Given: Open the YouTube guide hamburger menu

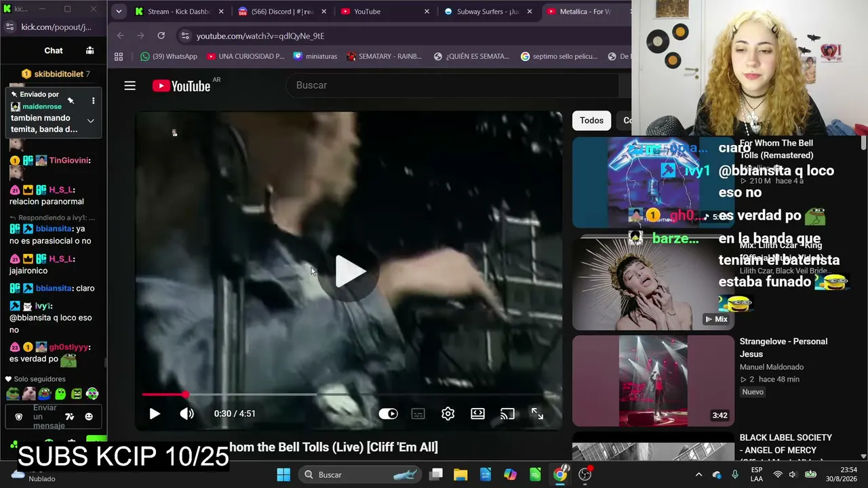Looking at the screenshot, I should point(130,85).
